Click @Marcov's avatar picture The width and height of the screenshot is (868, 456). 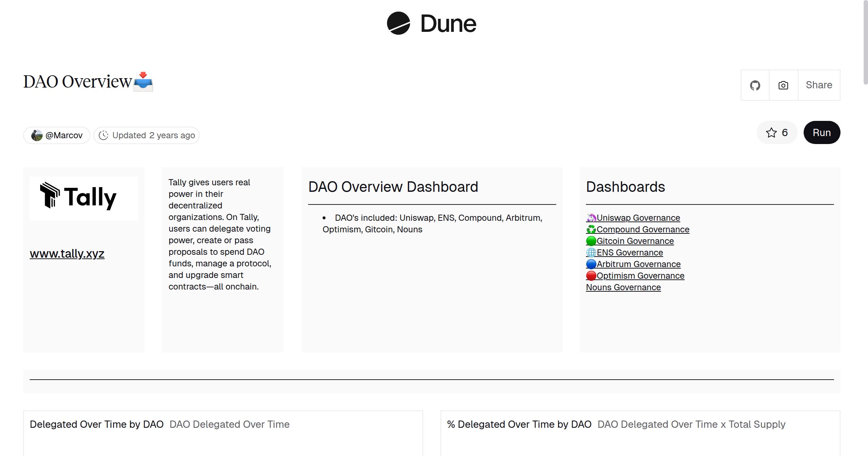pyautogui.click(x=38, y=135)
